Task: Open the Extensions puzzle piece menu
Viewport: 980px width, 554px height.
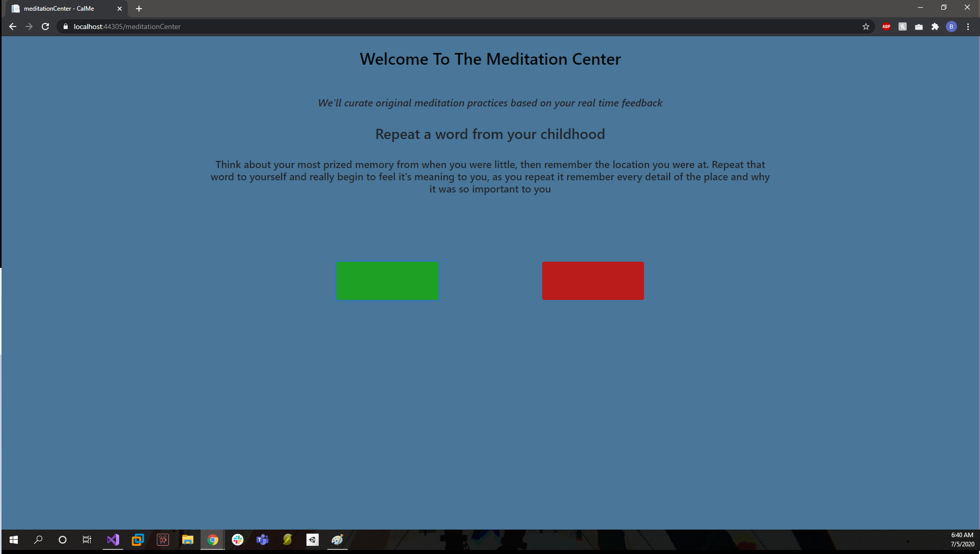Action: coord(935,26)
